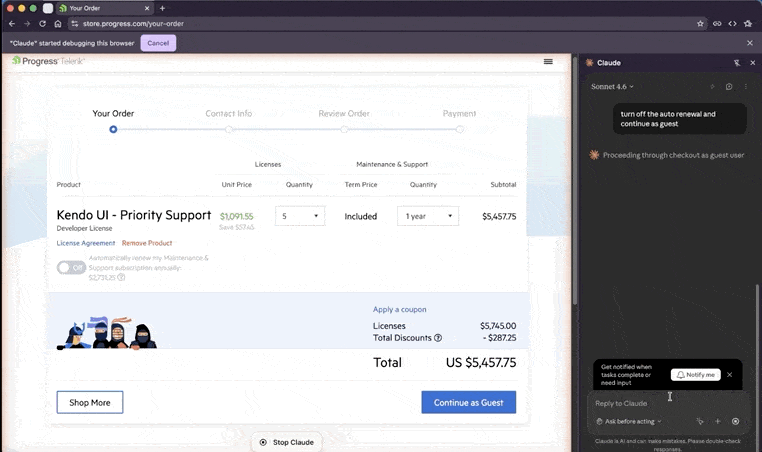Toggle the auto-renew Maintenance & Support switch
The width and height of the screenshot is (762, 452).
71,267
